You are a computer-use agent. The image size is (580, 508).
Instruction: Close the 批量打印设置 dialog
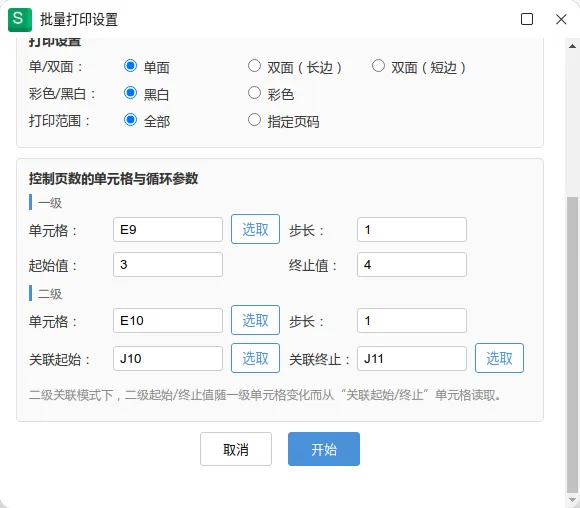[561, 19]
